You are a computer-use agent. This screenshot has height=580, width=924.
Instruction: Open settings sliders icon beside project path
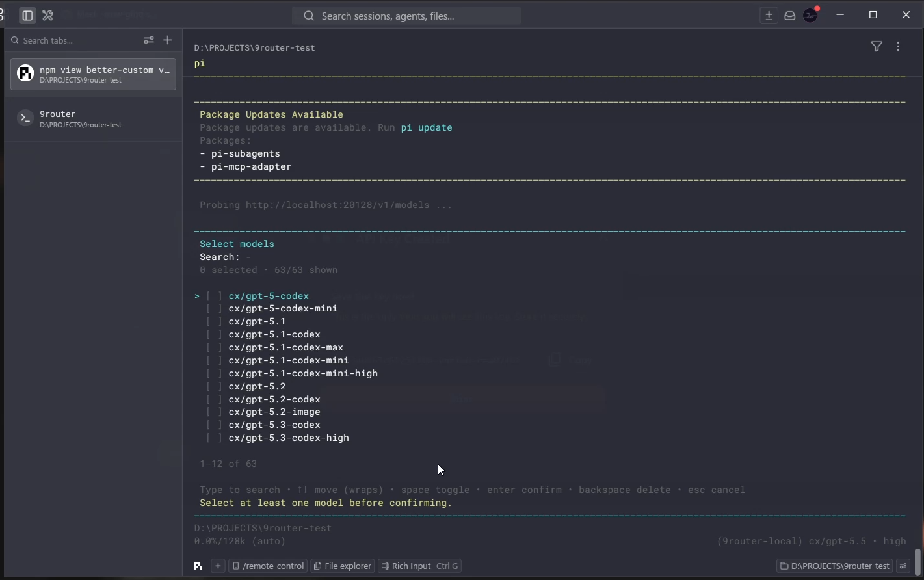point(903,566)
